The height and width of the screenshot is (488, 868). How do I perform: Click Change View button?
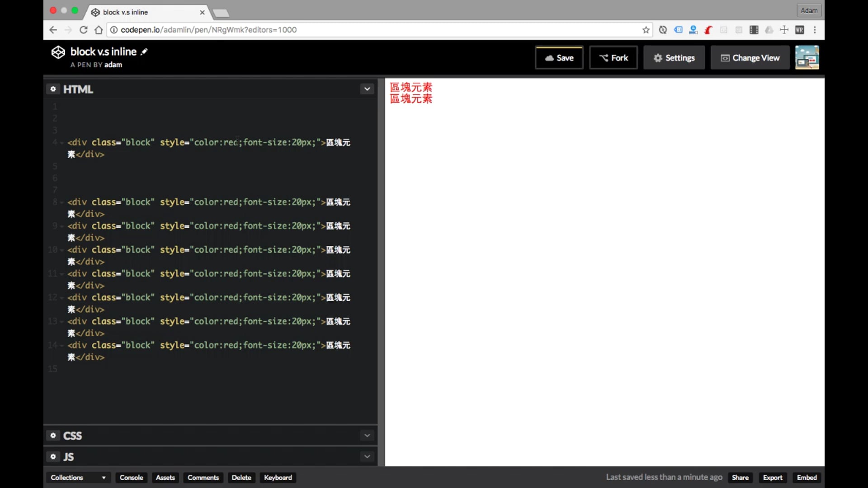click(x=750, y=58)
